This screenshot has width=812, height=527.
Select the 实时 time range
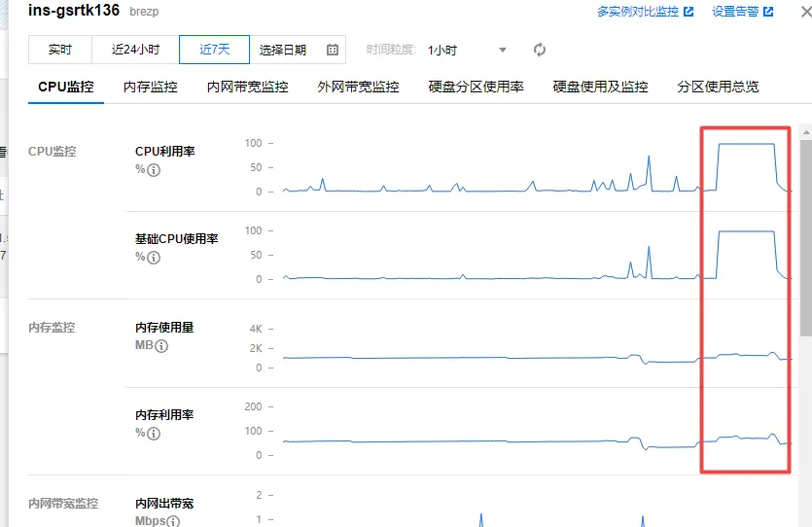pyautogui.click(x=60, y=50)
